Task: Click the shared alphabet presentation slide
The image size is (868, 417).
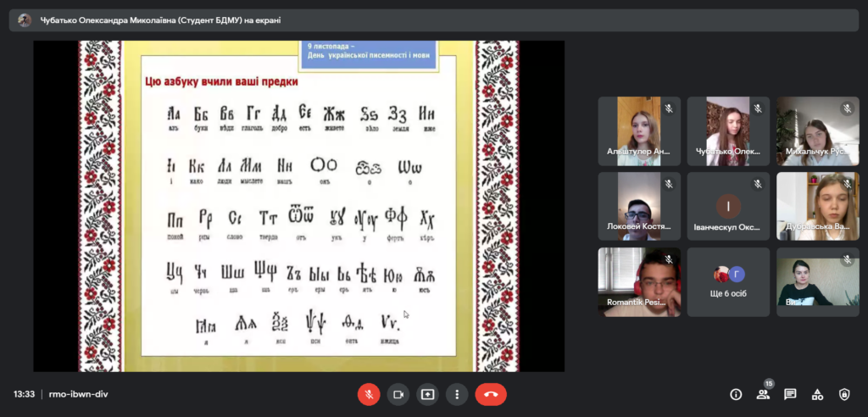Action: (x=299, y=206)
